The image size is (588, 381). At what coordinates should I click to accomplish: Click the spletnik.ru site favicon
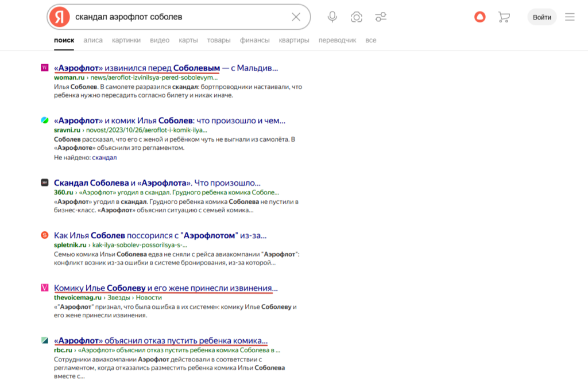click(x=45, y=235)
